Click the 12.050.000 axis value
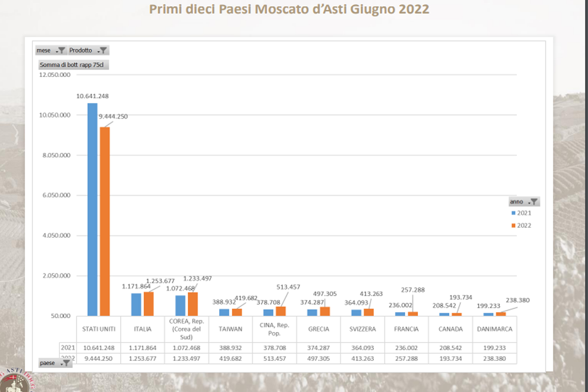This screenshot has height=392, width=588. pos(54,75)
